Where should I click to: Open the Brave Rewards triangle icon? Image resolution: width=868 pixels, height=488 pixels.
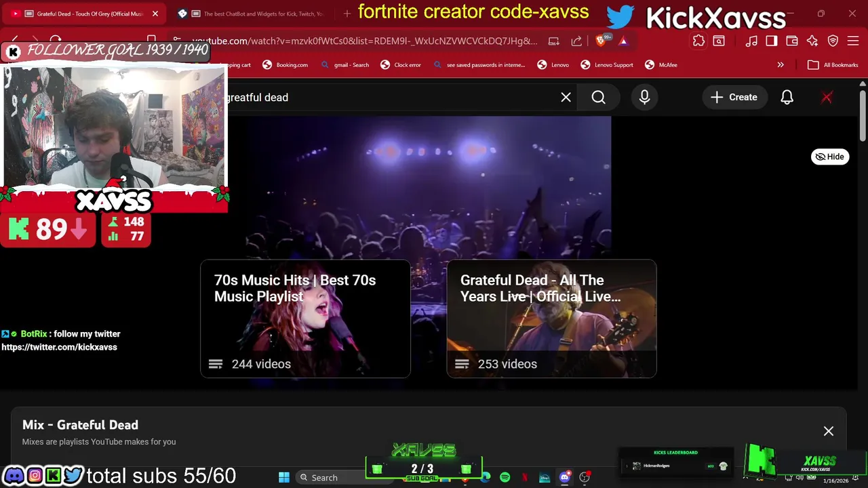pyautogui.click(x=623, y=41)
